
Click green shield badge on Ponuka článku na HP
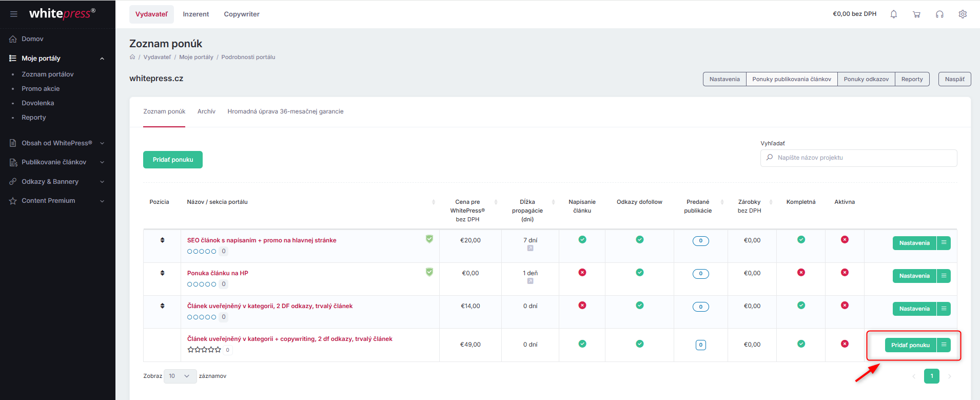(429, 272)
